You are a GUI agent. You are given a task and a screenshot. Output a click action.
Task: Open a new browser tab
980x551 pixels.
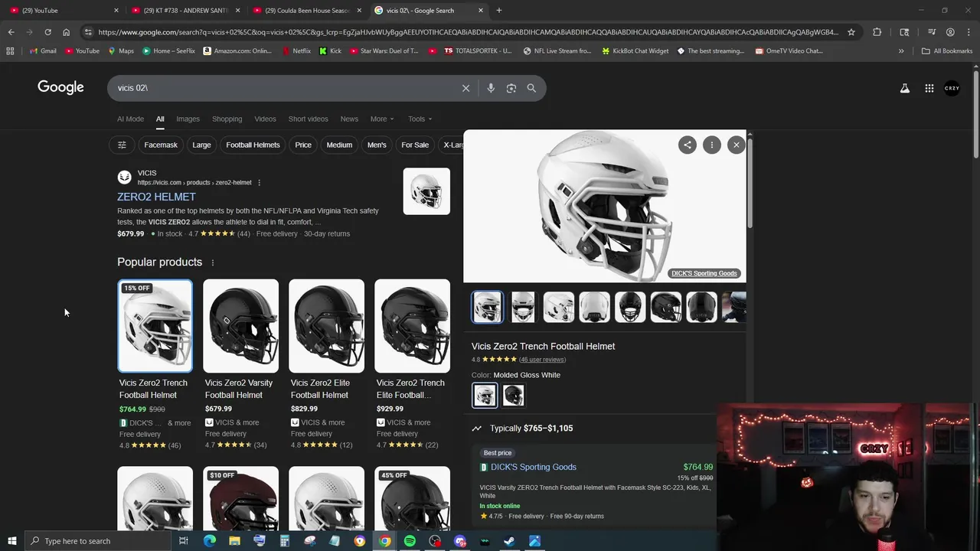pos(499,10)
